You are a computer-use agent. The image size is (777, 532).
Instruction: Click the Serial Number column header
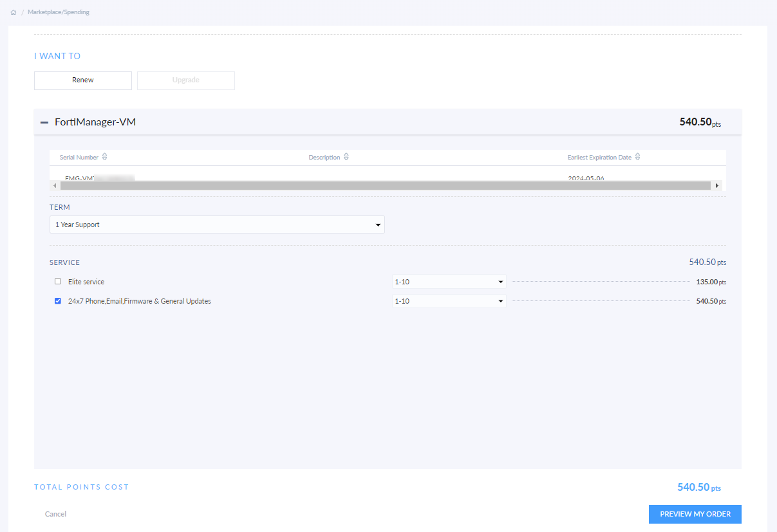coord(79,158)
